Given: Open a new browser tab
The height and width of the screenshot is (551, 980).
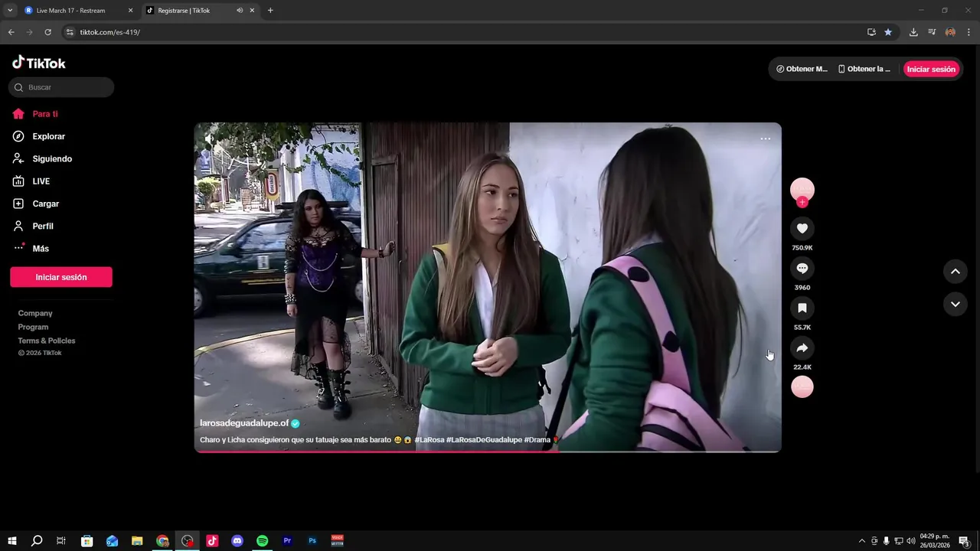Looking at the screenshot, I should click(270, 11).
